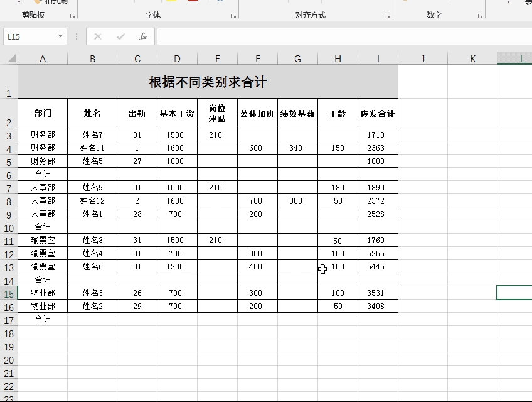Click the formula bar confirm checkmark icon
Image resolution: width=532 pixels, height=402 pixels.
point(120,36)
